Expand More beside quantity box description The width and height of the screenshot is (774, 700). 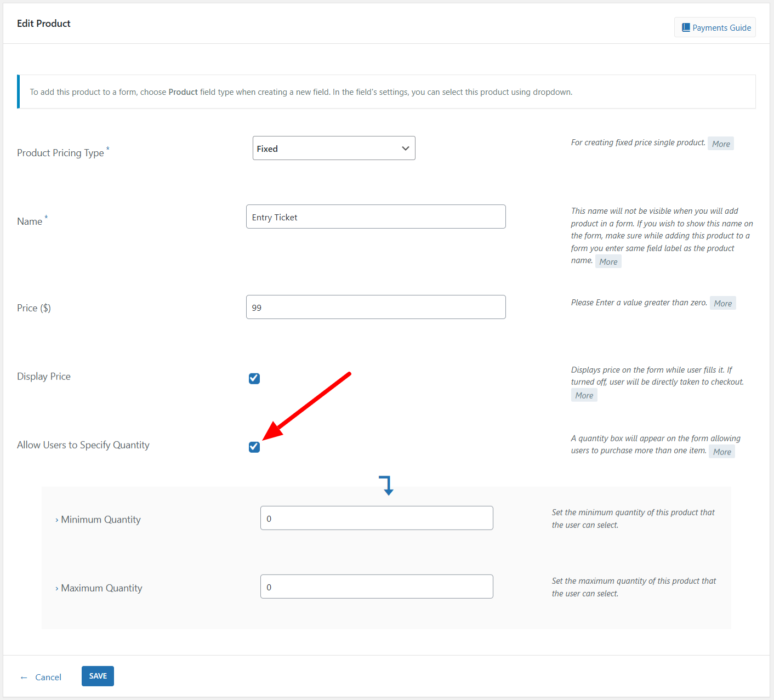pos(722,452)
